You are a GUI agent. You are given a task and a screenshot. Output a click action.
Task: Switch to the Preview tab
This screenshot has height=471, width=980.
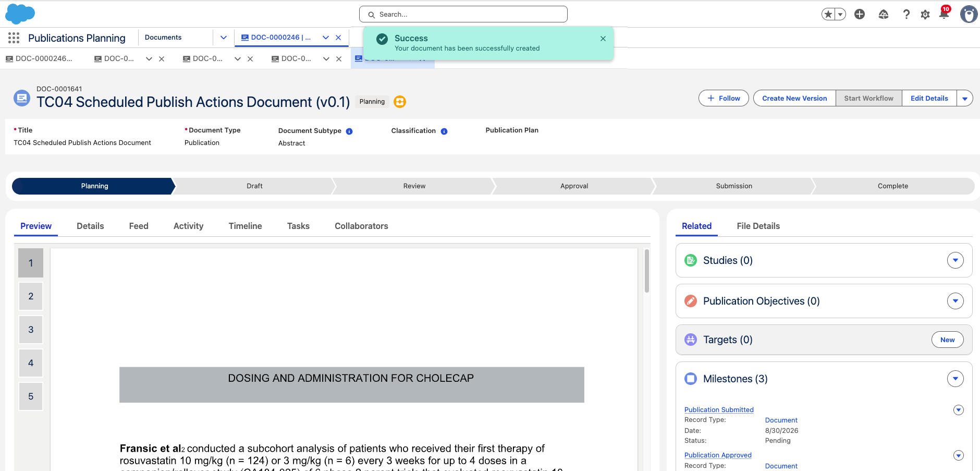click(x=36, y=226)
